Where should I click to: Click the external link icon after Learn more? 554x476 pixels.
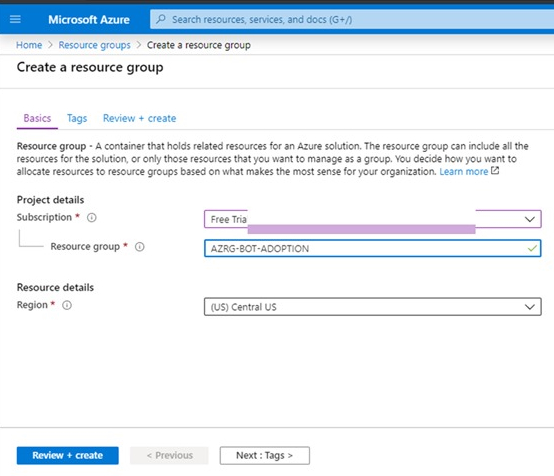(x=495, y=171)
